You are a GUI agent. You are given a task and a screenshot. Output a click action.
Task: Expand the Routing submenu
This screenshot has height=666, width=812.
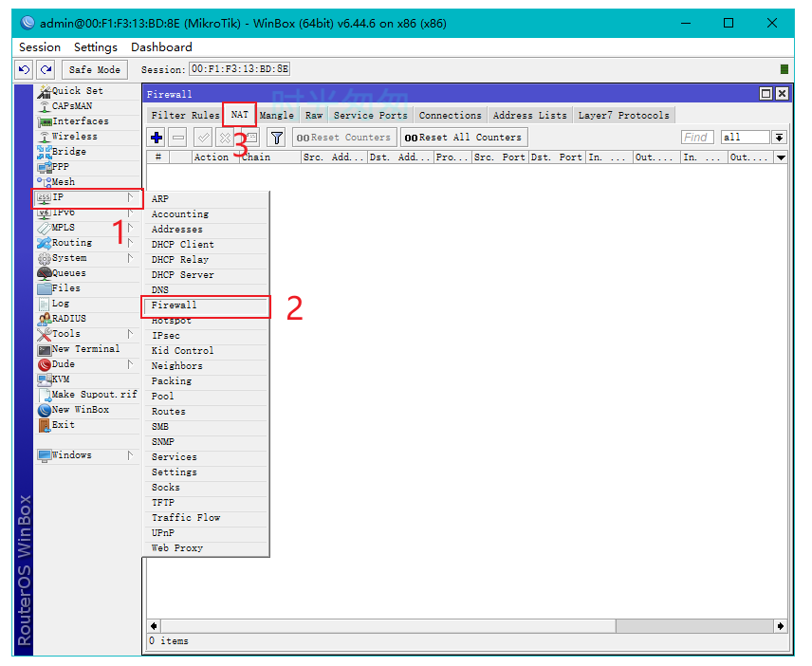click(x=131, y=242)
